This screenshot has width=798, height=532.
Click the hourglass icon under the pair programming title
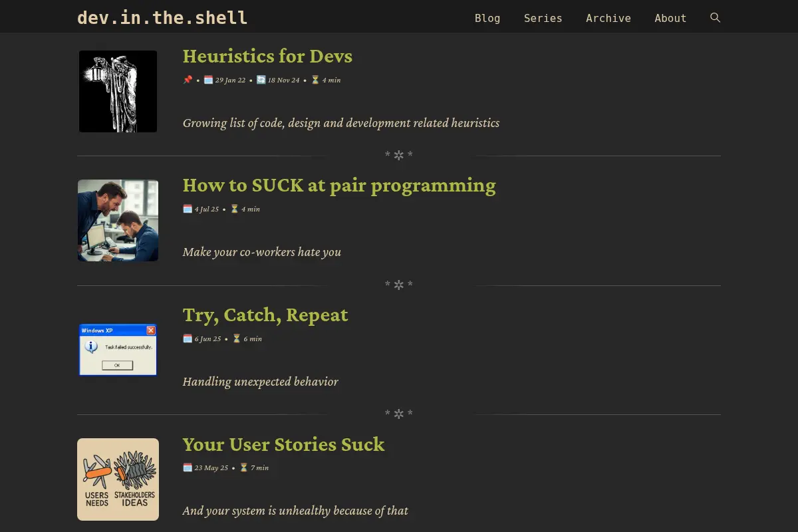pos(234,209)
